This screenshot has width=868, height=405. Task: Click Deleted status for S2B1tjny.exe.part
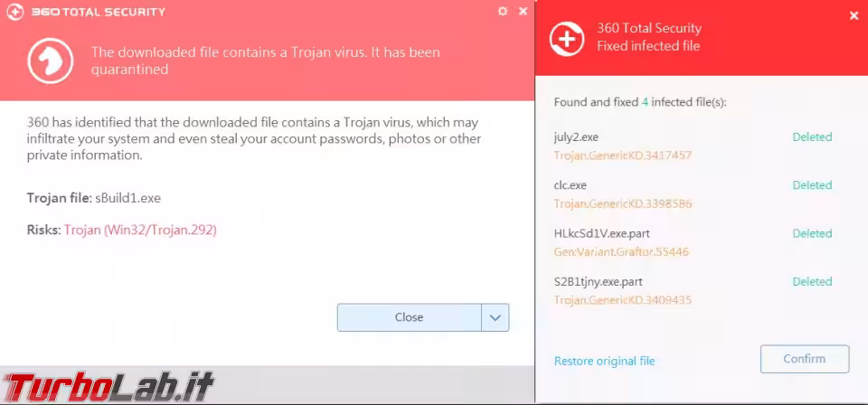tap(812, 282)
